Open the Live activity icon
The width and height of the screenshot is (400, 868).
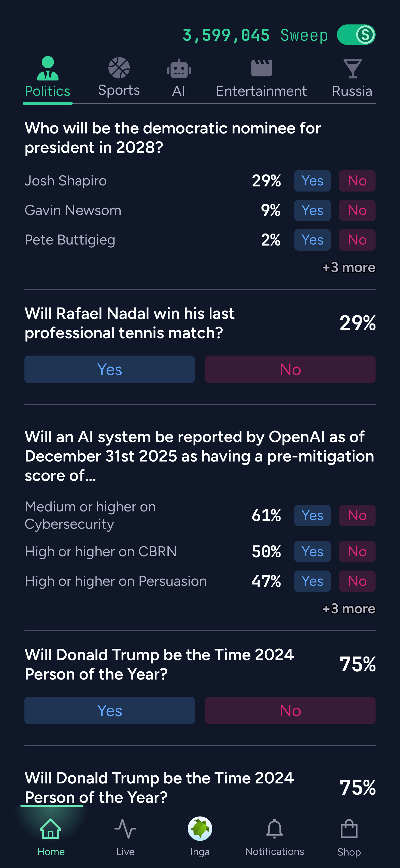coord(125,829)
